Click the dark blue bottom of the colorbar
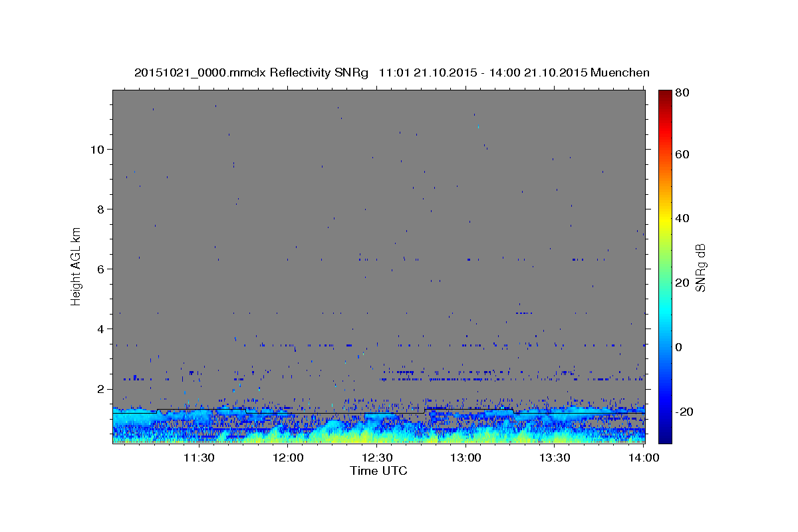The height and width of the screenshot is (532, 798). pos(665,438)
